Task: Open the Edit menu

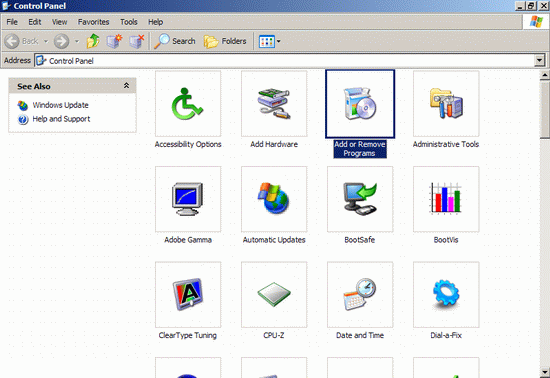Action: coord(35,22)
